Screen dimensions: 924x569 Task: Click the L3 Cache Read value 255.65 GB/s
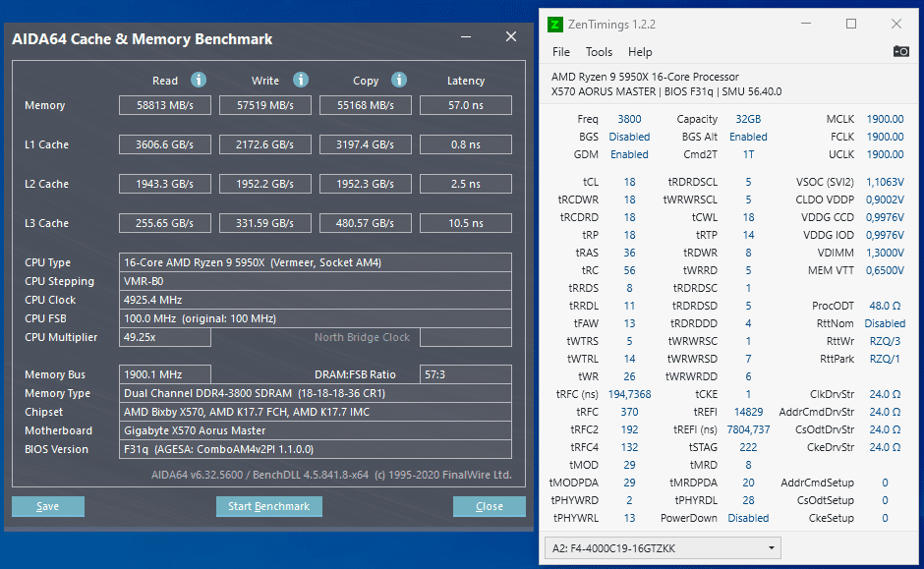165,223
